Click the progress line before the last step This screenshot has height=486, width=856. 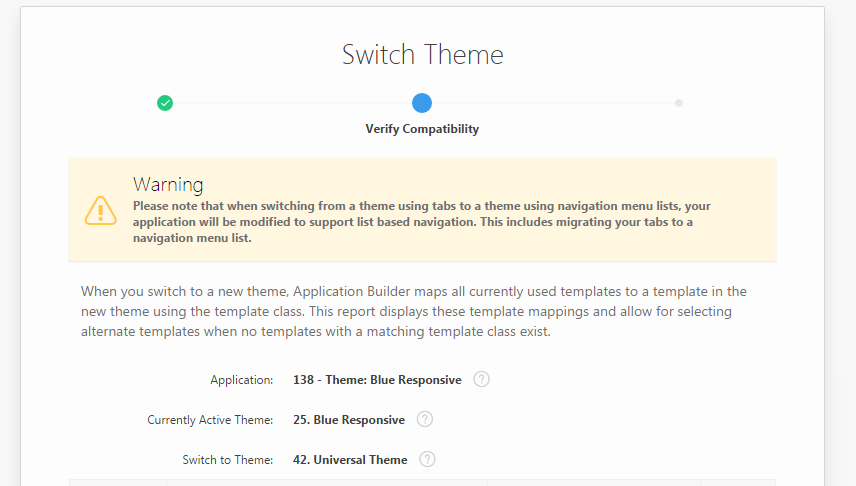click(550, 103)
